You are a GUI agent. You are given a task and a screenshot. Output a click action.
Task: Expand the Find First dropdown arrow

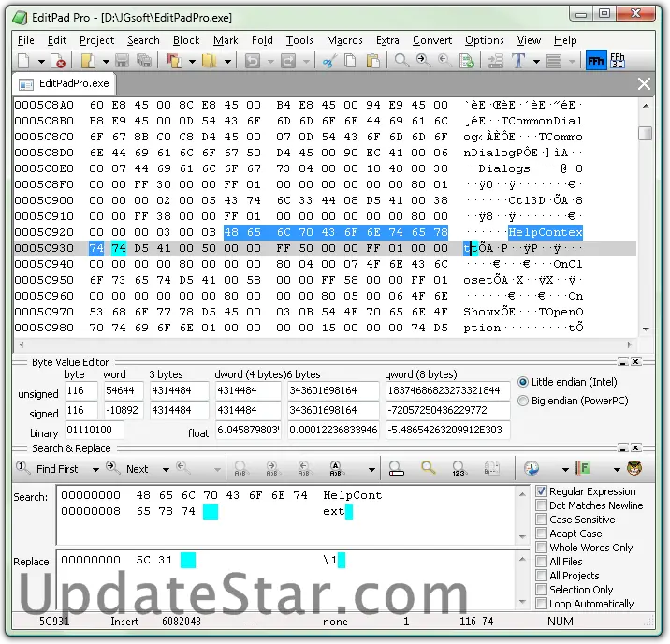tap(95, 469)
